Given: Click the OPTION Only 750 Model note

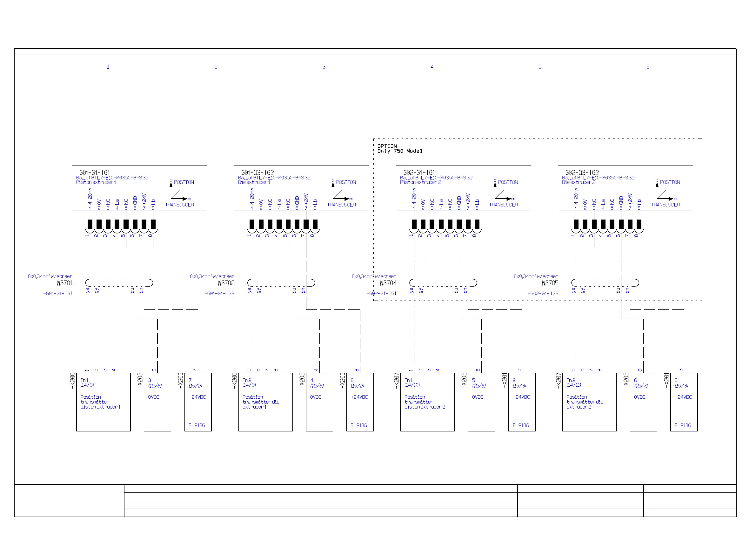Looking at the screenshot, I should pyautogui.click(x=399, y=149).
